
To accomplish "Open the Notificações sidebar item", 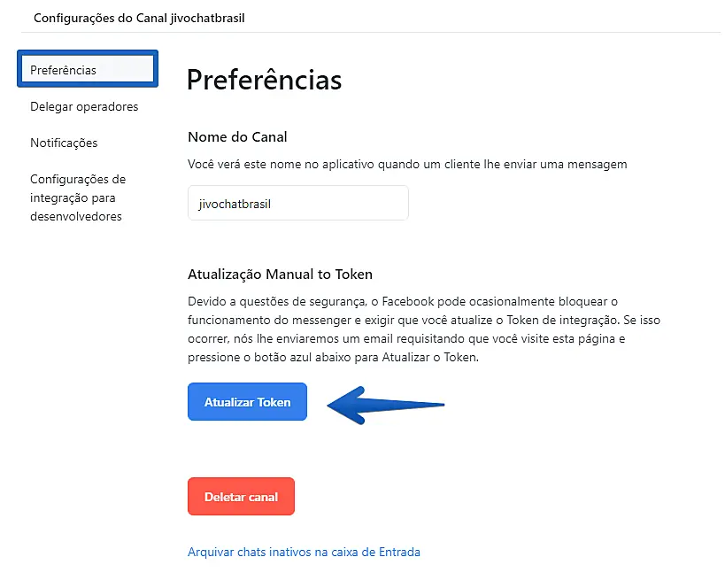I will tap(64, 143).
